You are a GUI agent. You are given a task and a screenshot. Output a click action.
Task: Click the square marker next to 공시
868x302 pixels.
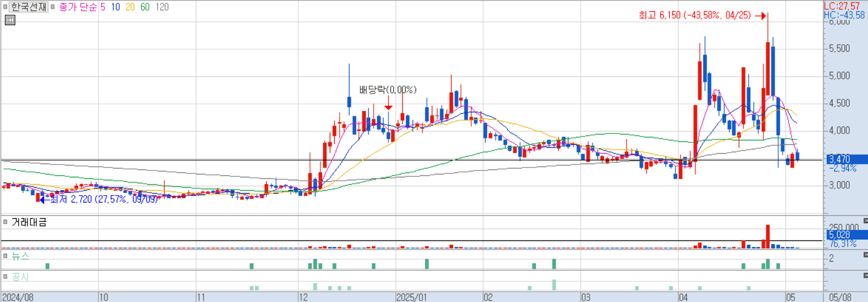(5, 276)
